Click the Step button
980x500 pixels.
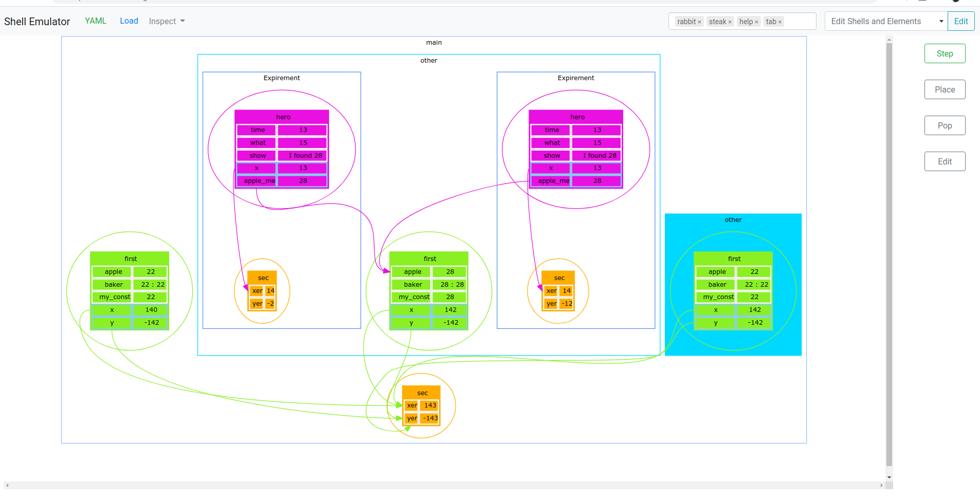click(x=945, y=53)
